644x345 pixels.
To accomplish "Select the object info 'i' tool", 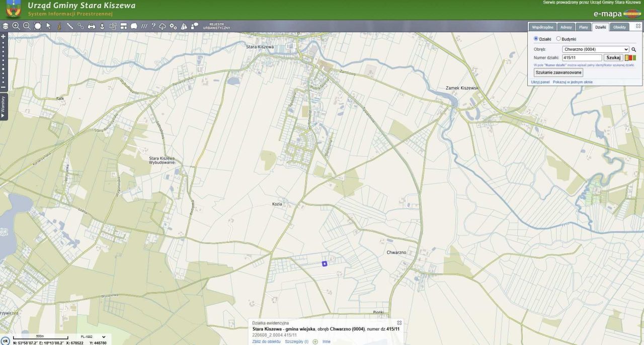I will [59, 26].
